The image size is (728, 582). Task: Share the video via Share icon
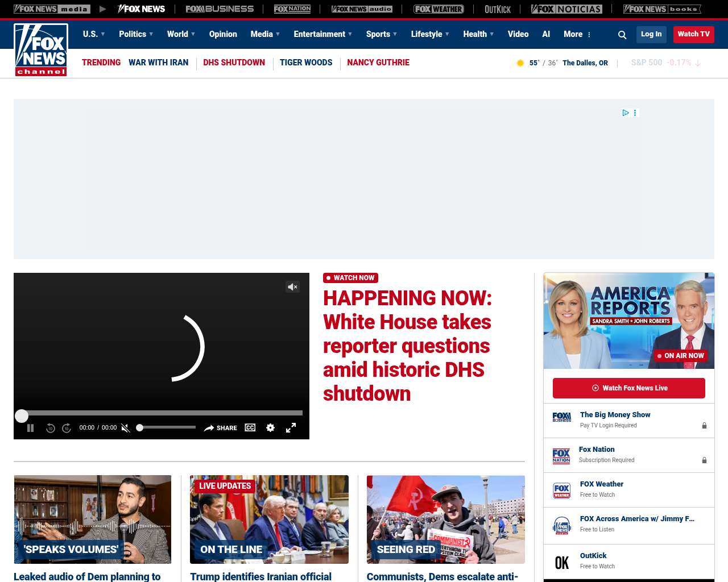tap(221, 428)
